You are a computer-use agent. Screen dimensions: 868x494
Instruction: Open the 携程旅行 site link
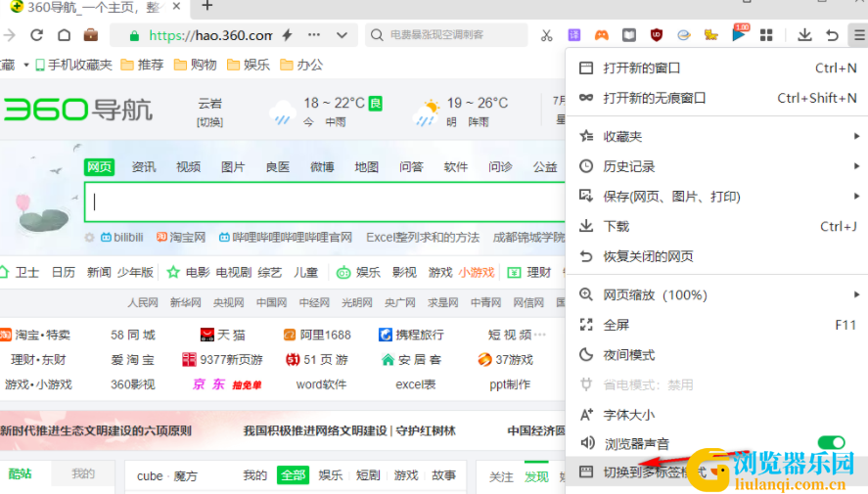(411, 335)
